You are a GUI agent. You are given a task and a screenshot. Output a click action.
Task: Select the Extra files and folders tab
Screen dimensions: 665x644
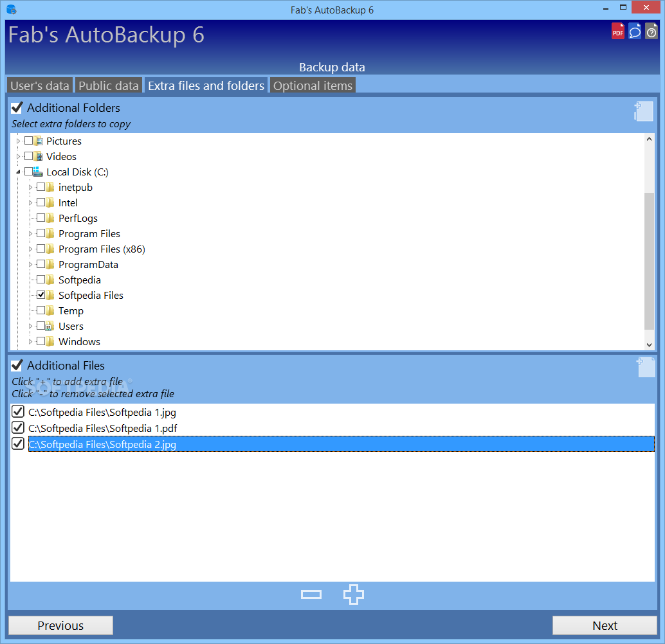click(x=206, y=85)
